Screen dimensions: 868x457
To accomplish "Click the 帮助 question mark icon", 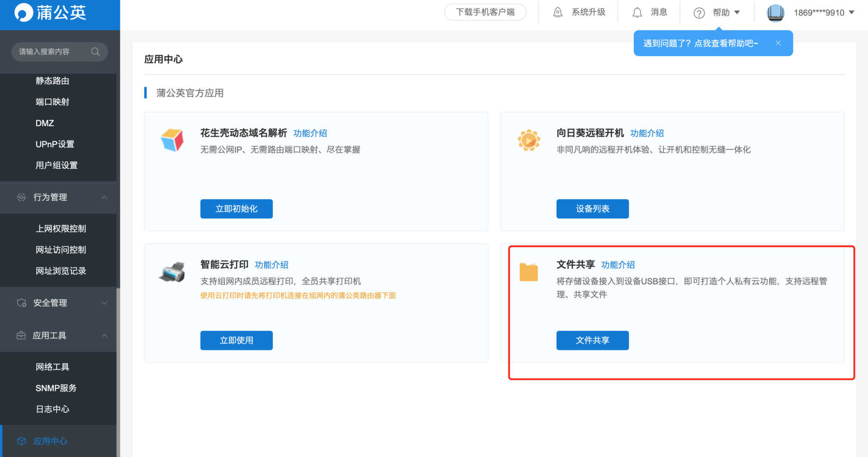I will [x=699, y=13].
